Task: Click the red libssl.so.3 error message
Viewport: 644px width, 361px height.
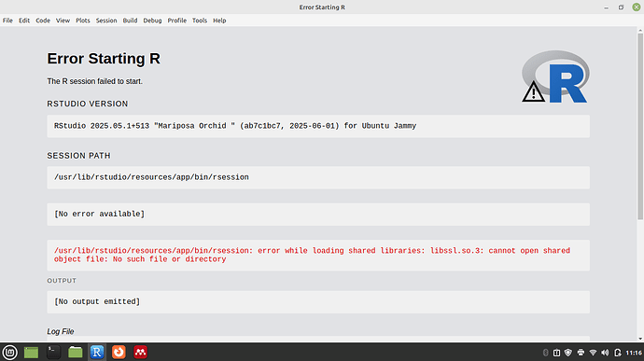Action: [x=312, y=255]
